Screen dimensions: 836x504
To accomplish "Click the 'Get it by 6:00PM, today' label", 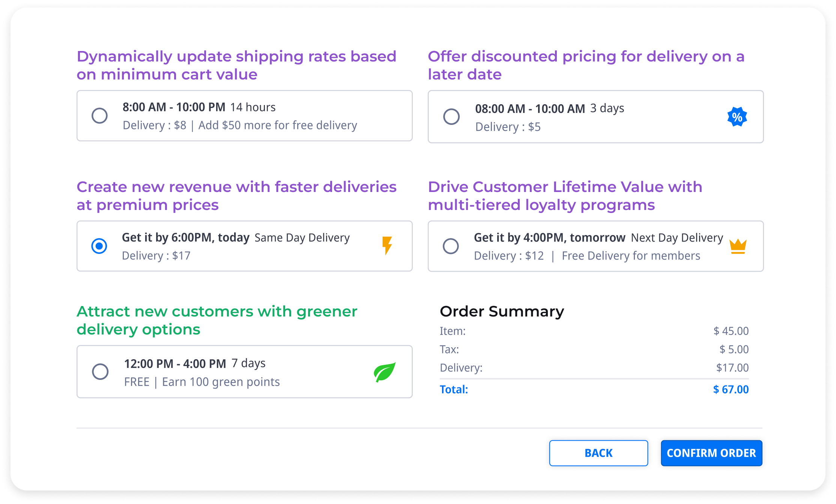I will 186,237.
